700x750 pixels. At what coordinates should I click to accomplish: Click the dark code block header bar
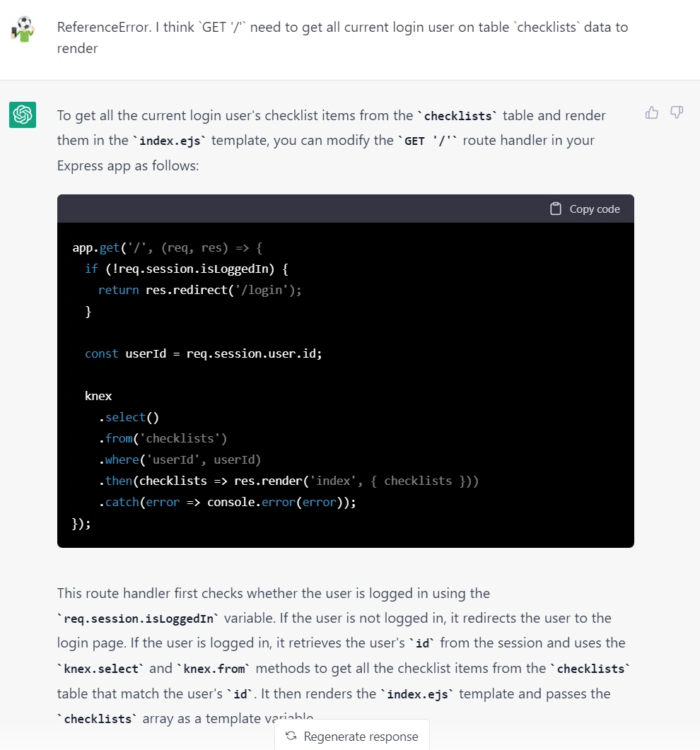[x=346, y=209]
